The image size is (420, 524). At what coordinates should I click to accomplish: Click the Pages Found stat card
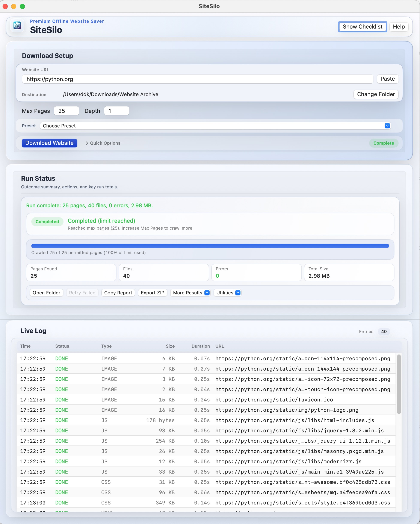click(x=71, y=273)
